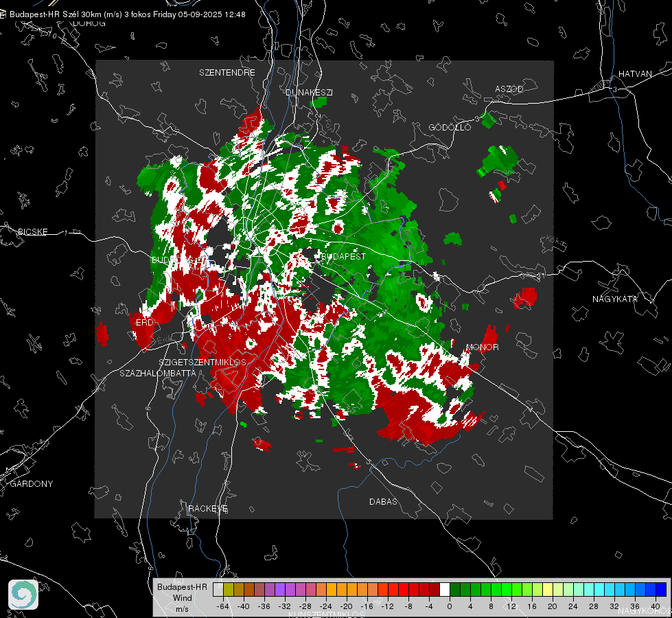Viewport: 672px width, 618px height.
Task: Click the legend value label '-24'
Action: (x=325, y=606)
